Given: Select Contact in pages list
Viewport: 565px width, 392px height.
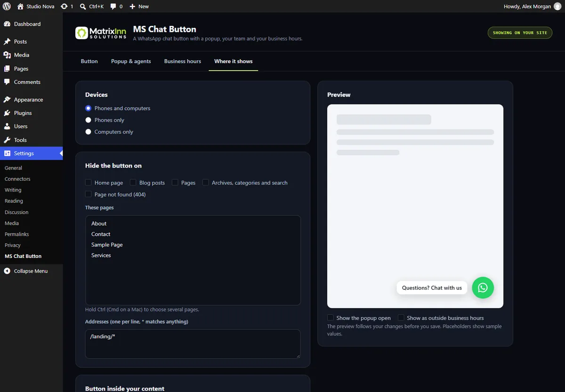Looking at the screenshot, I should click(x=193, y=234).
